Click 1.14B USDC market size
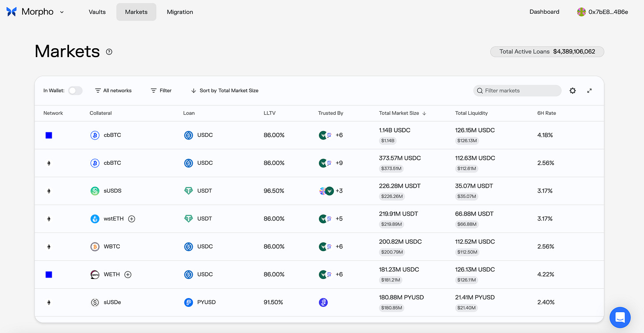Viewport: 644px width, 333px height. pyautogui.click(x=395, y=130)
